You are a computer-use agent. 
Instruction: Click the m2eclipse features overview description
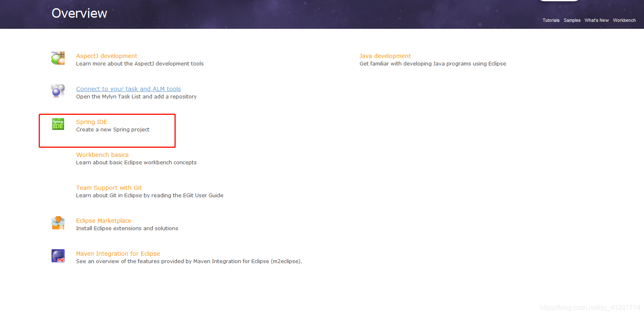(189, 261)
